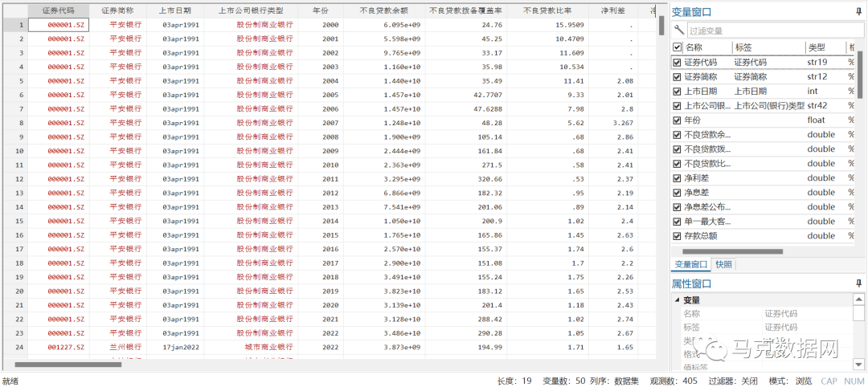Select the 兰州银行 cell
This screenshot has width=868, height=387.
click(x=117, y=347)
